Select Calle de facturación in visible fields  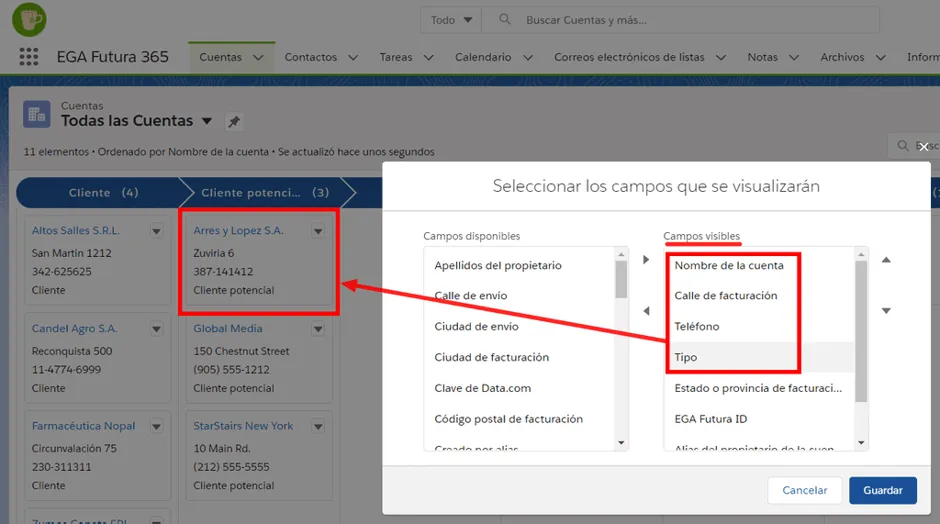pos(759,296)
